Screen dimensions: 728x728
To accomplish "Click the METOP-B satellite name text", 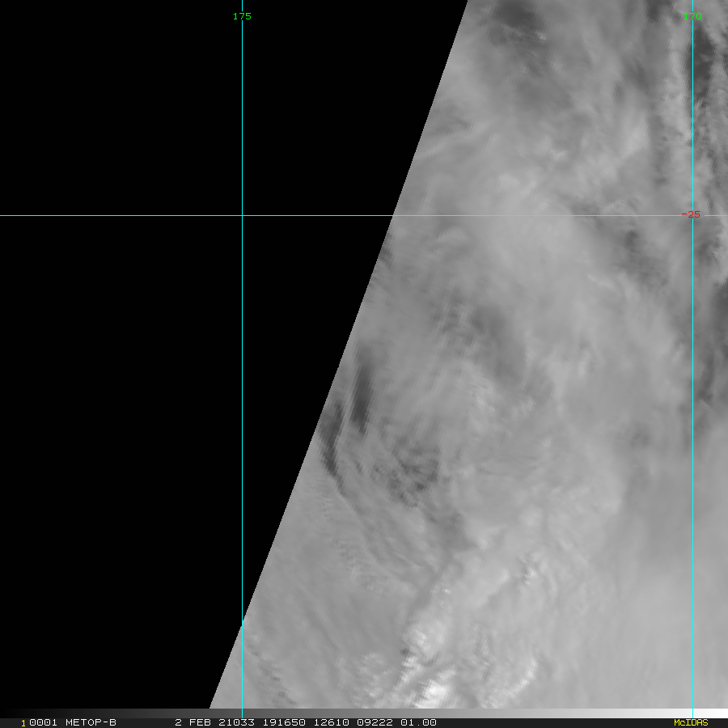I will 91,722.
